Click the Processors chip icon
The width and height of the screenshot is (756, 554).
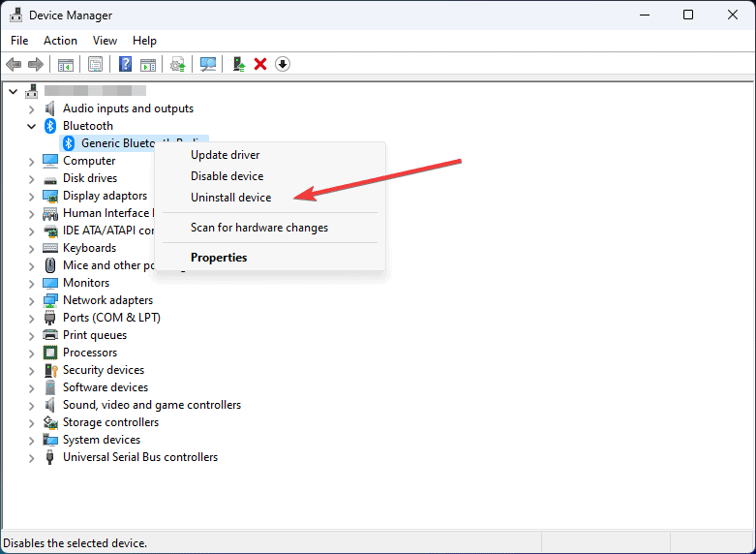coord(50,353)
